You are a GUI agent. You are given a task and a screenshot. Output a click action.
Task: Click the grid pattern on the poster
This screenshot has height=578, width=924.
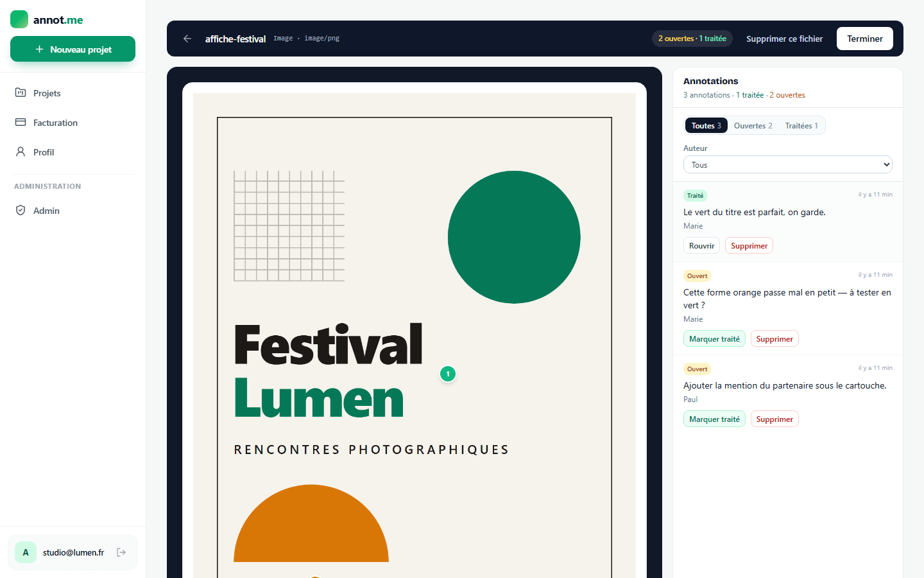coord(289,226)
